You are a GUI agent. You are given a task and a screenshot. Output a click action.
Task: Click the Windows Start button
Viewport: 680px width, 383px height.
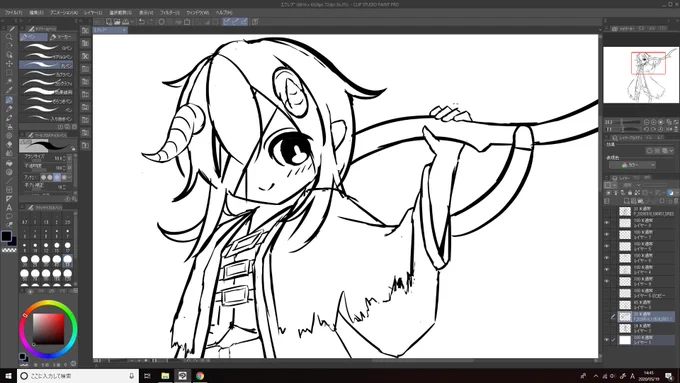click(8, 376)
